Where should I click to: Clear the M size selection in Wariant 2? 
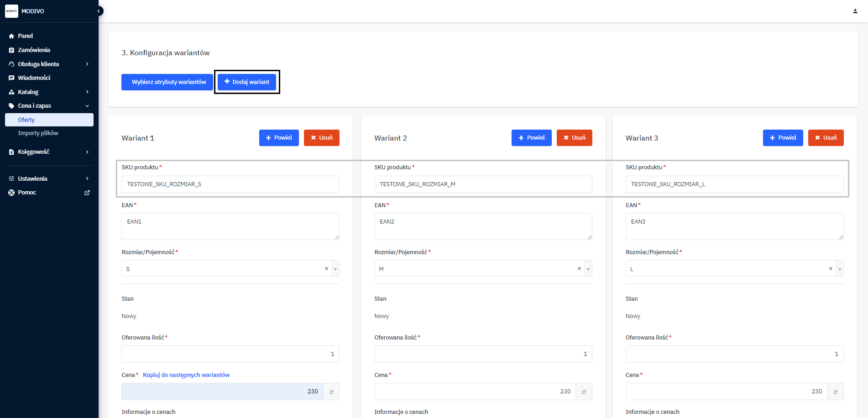(579, 269)
